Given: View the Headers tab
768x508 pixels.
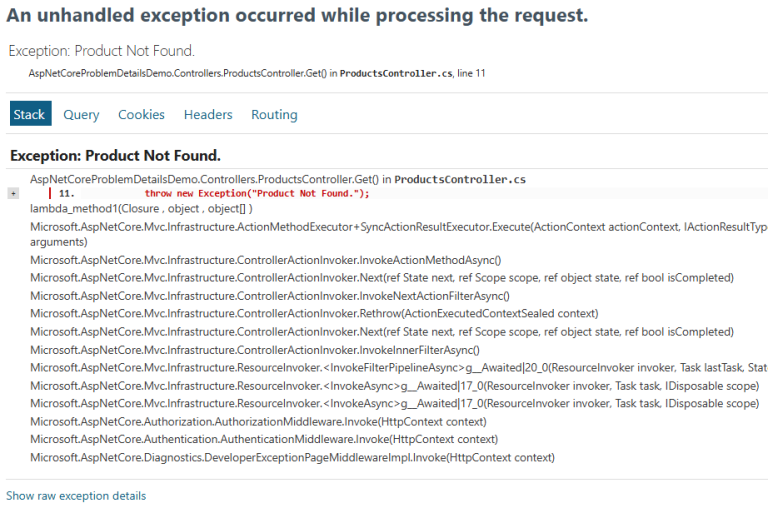Looking at the screenshot, I should [208, 115].
